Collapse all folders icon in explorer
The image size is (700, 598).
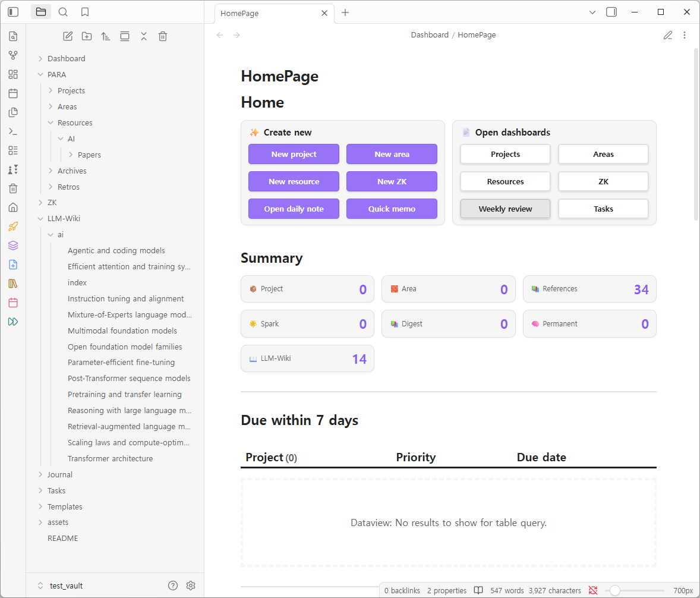[x=144, y=37]
